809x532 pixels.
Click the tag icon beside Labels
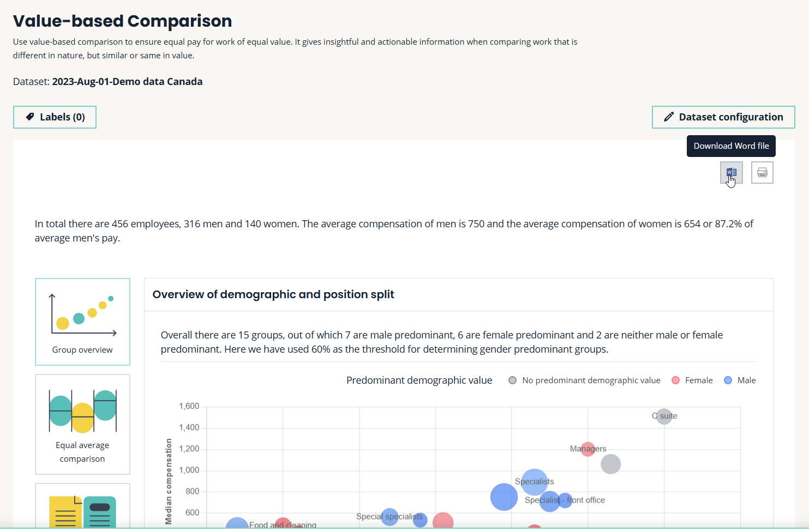pyautogui.click(x=30, y=117)
